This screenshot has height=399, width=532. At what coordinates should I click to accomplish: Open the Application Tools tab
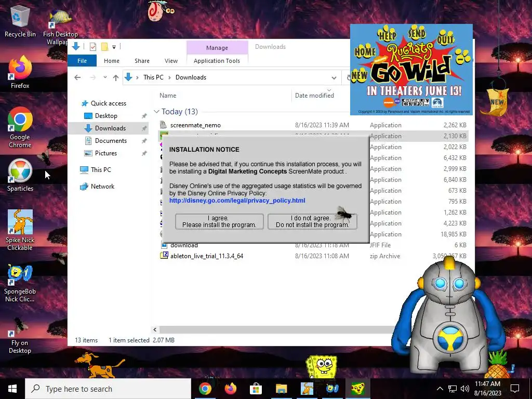pos(217,61)
